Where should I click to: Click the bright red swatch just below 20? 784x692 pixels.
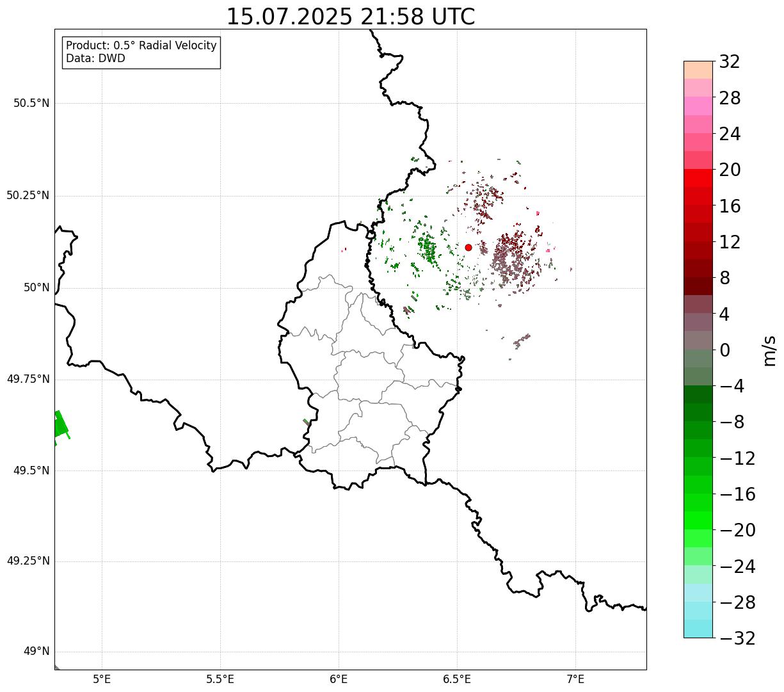coord(698,179)
